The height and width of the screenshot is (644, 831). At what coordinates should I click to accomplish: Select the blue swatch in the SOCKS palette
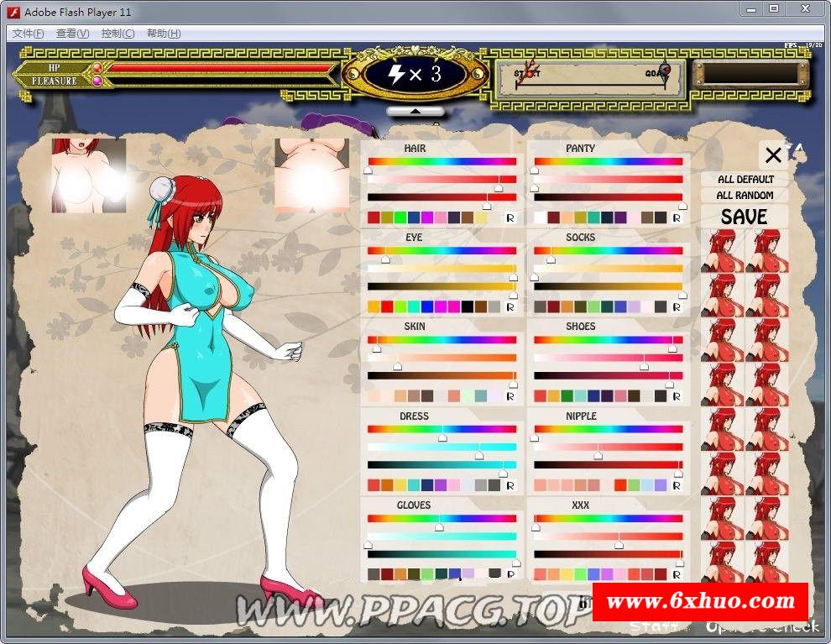coord(620,307)
